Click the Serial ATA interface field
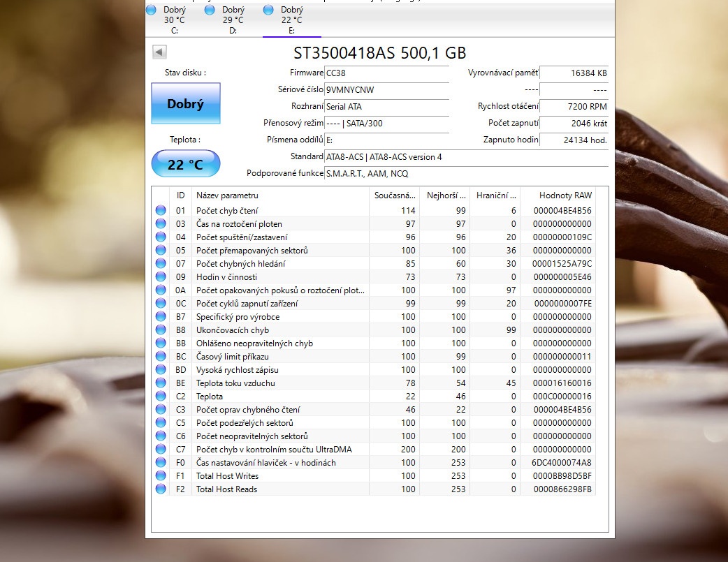 (x=387, y=106)
